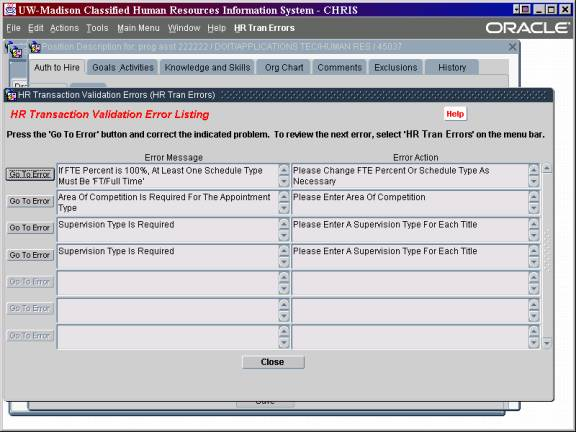Switch to the Org Chart tab
The height and width of the screenshot is (432, 576).
tap(284, 68)
